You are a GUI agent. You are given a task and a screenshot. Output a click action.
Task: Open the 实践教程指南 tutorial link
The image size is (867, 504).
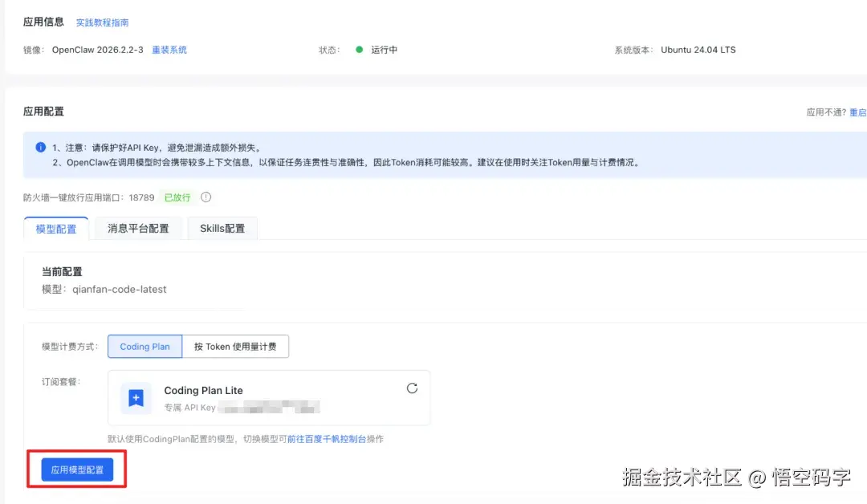tap(103, 22)
